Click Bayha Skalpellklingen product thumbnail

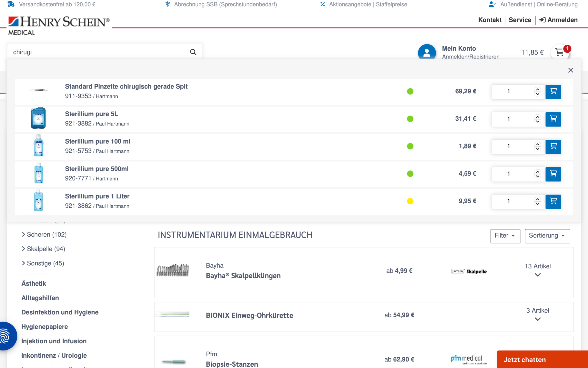(172, 270)
